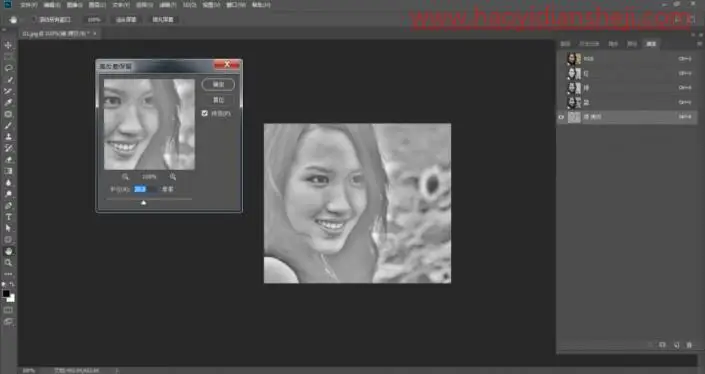Zoom out the High Pass preview
The height and width of the screenshot is (374, 705).
point(125,177)
